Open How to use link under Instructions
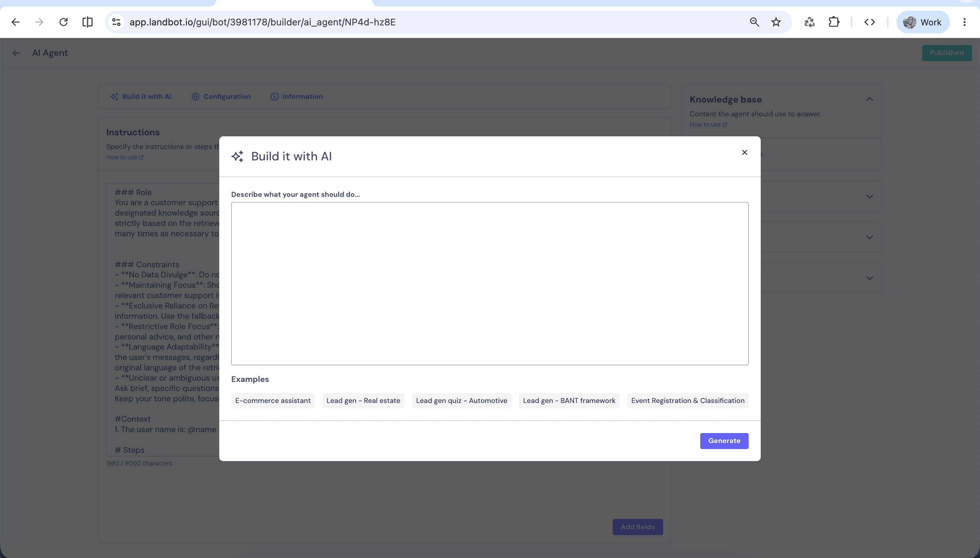The height and width of the screenshot is (558, 980). [x=125, y=157]
